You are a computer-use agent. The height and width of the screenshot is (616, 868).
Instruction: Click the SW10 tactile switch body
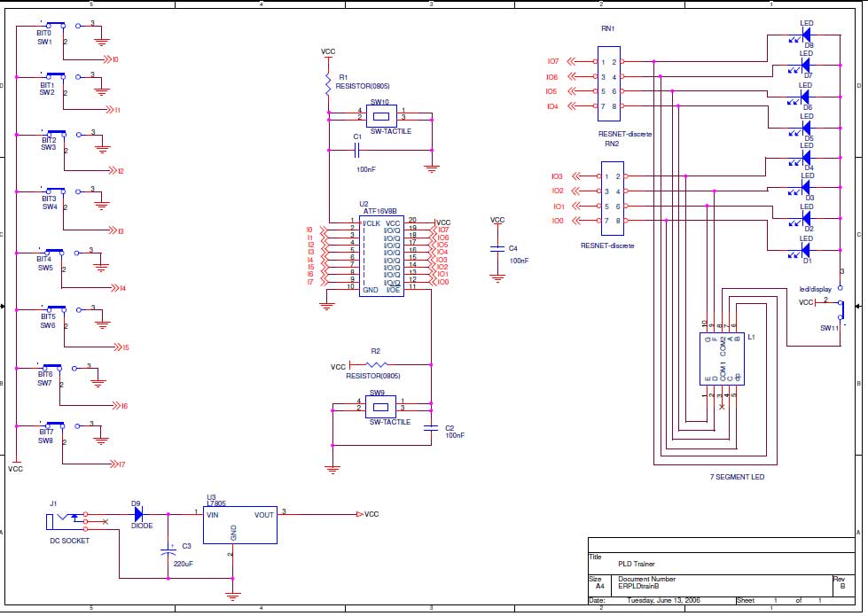pos(381,116)
